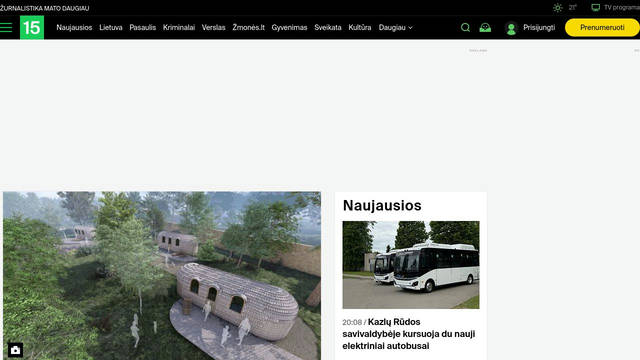Image resolution: width=640 pixels, height=360 pixels.
Task: Open the main article forest cabins image
Action: point(162,276)
